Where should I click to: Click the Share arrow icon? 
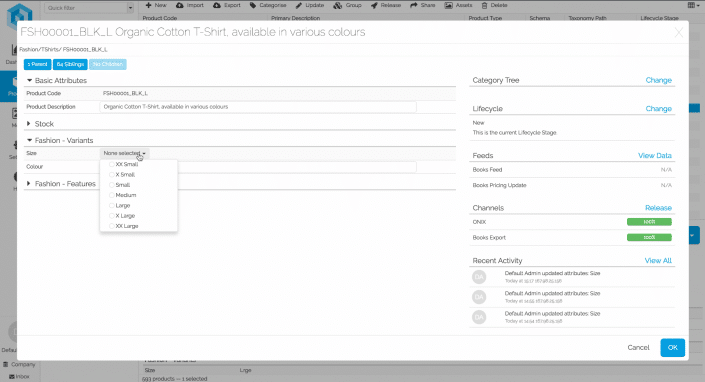[414, 5]
